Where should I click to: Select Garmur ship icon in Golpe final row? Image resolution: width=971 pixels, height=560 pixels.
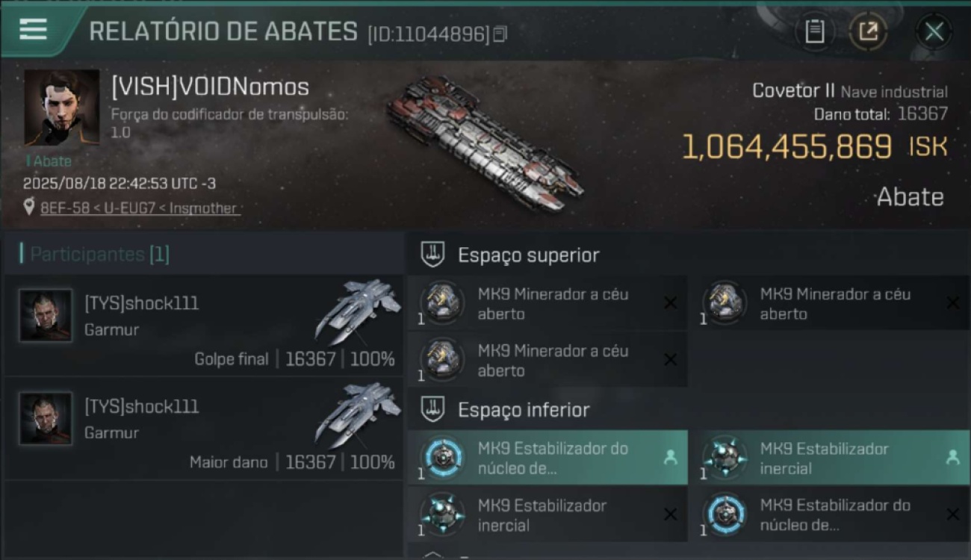[359, 311]
